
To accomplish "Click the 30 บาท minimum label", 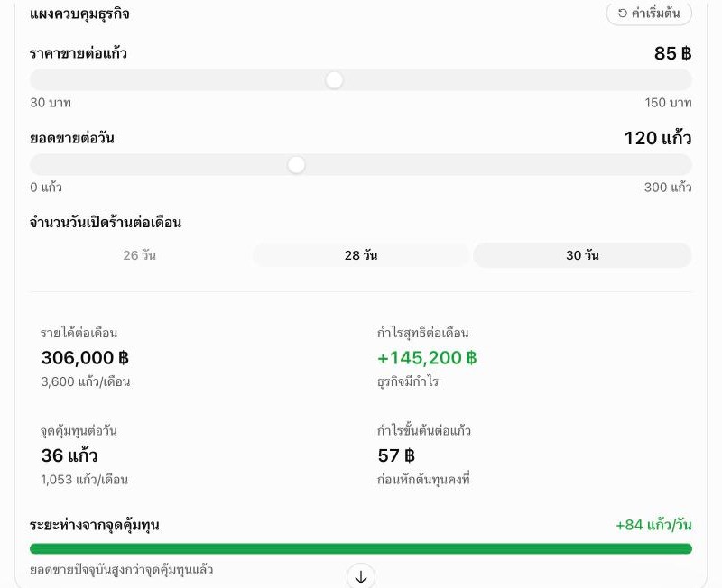I will (51, 103).
